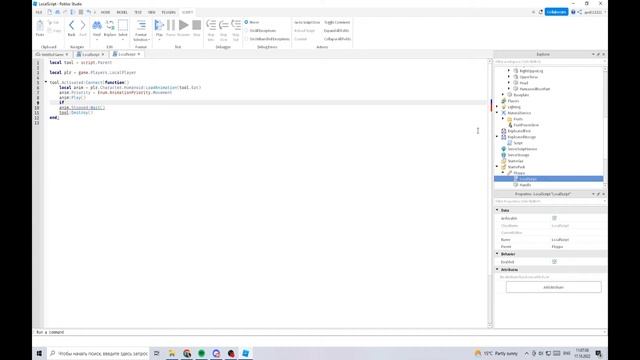Switch to the VIEW ribbon tab

coord(151,12)
